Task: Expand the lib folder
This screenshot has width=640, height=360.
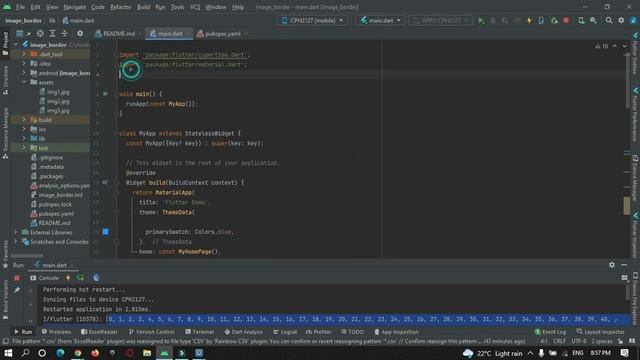Action: click(24, 138)
